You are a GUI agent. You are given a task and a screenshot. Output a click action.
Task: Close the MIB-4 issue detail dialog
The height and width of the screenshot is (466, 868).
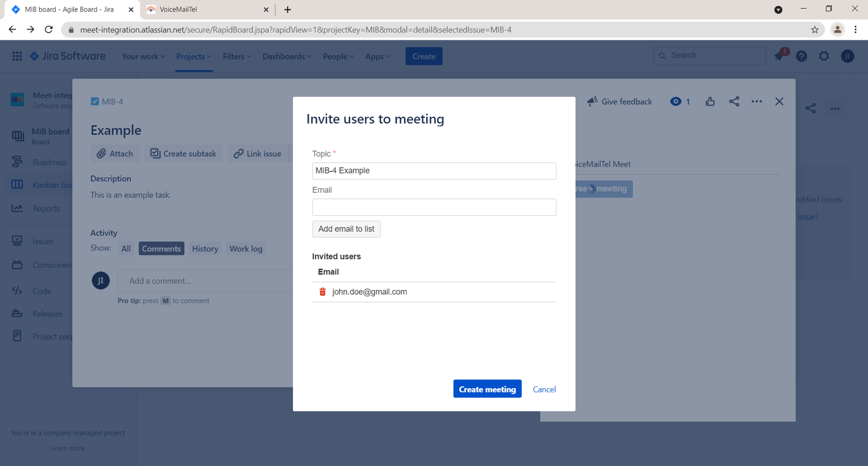point(779,101)
